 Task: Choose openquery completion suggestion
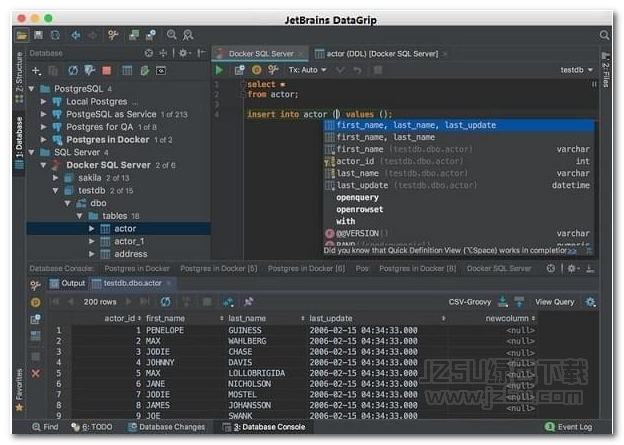(458, 197)
